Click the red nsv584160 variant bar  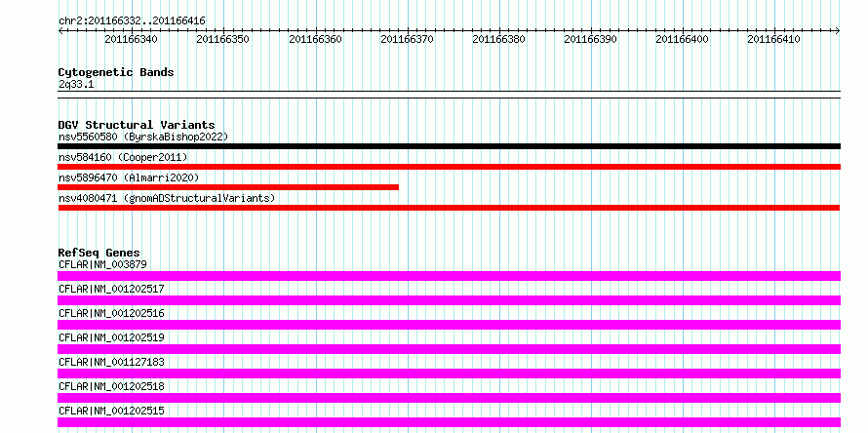pyautogui.click(x=449, y=167)
